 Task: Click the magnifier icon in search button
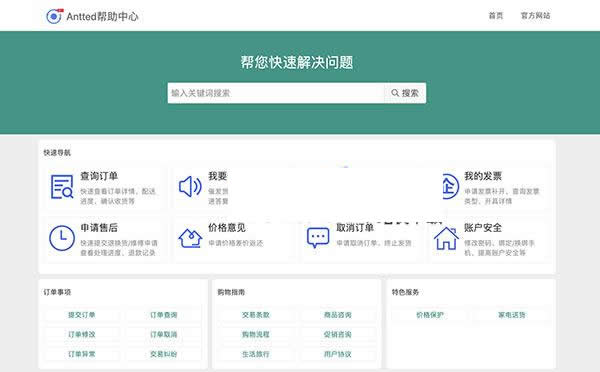395,93
